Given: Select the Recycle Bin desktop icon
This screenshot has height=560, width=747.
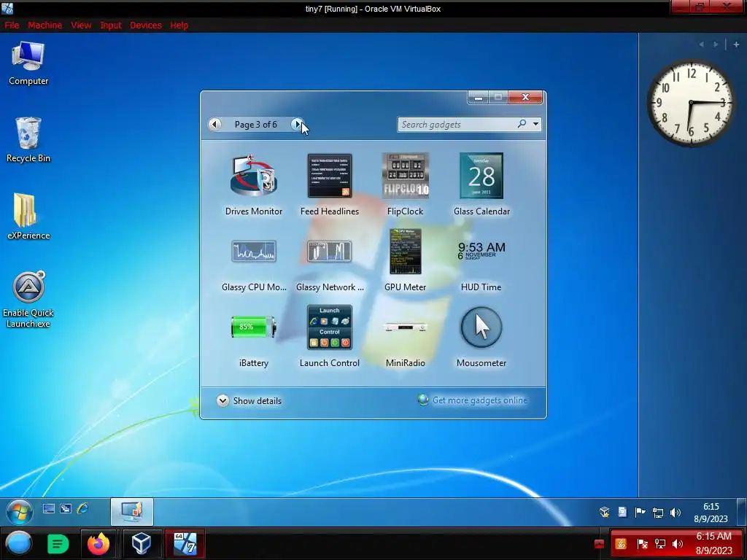Looking at the screenshot, I should pos(28,140).
